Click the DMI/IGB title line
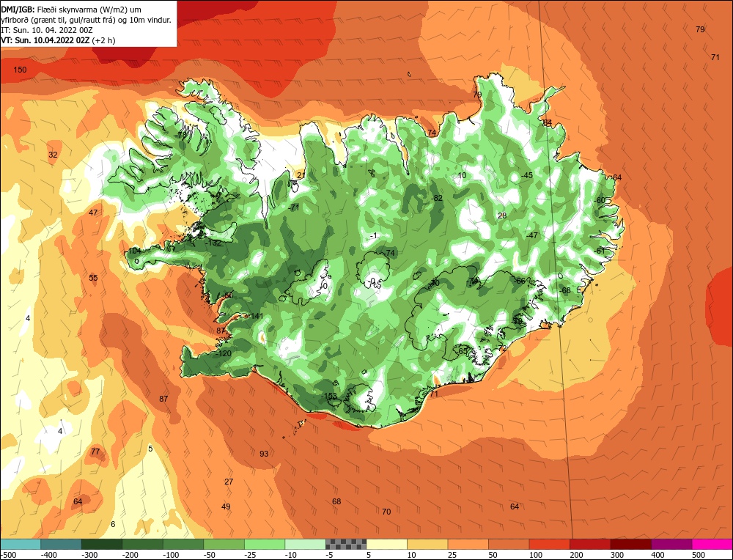This screenshot has height=560, width=733. click(70, 10)
